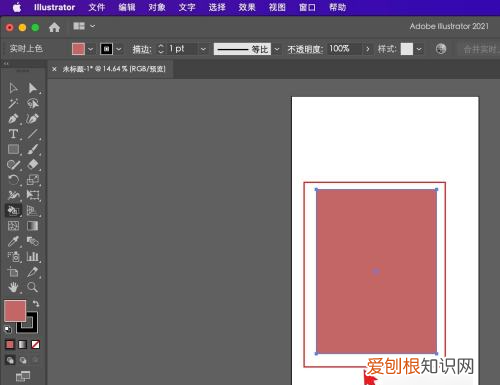Viewport: 500px width, 385px height.
Task: Select the Rotate tool
Action: coord(13,180)
